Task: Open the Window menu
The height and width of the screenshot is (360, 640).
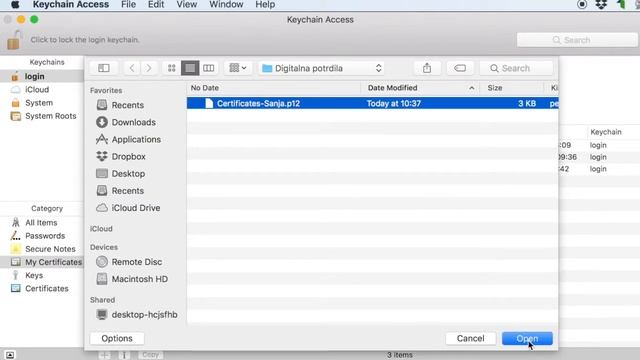Action: click(226, 4)
